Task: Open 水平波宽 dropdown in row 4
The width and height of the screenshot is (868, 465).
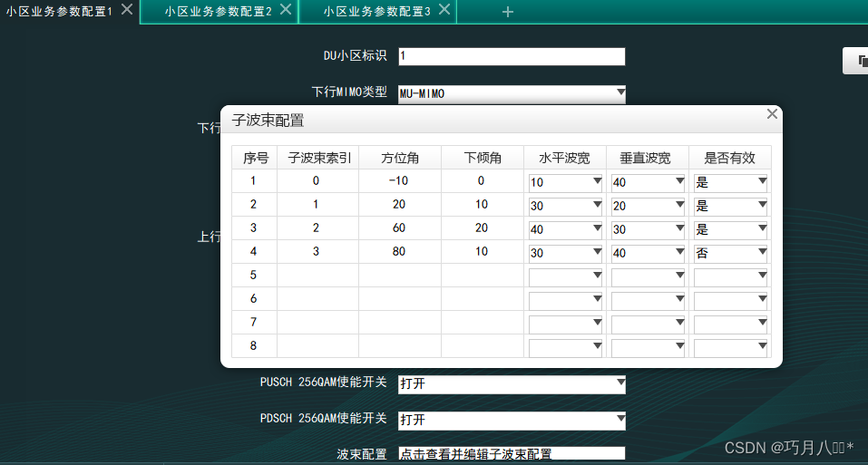Action: pos(565,253)
